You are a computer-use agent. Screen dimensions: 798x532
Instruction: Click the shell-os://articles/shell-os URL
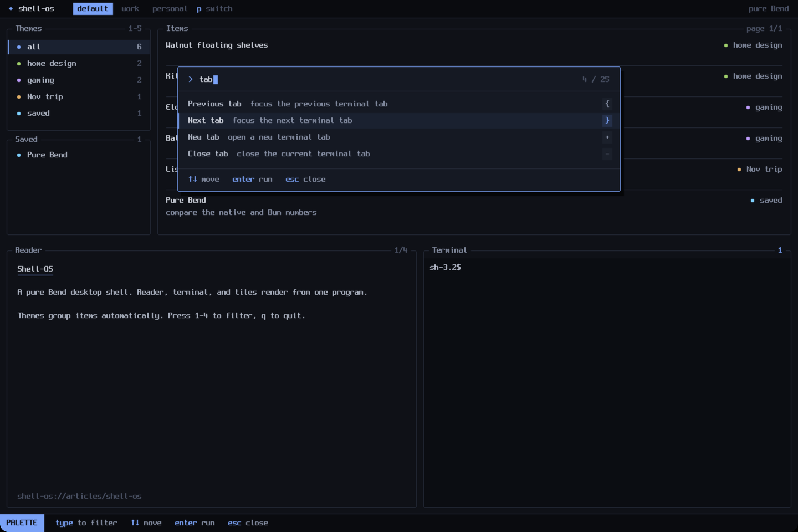79,496
